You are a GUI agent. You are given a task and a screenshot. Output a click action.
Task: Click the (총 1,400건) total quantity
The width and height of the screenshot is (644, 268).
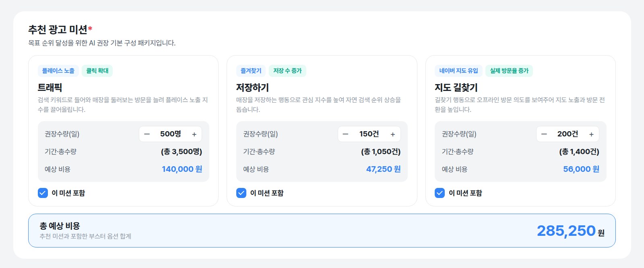(579, 152)
